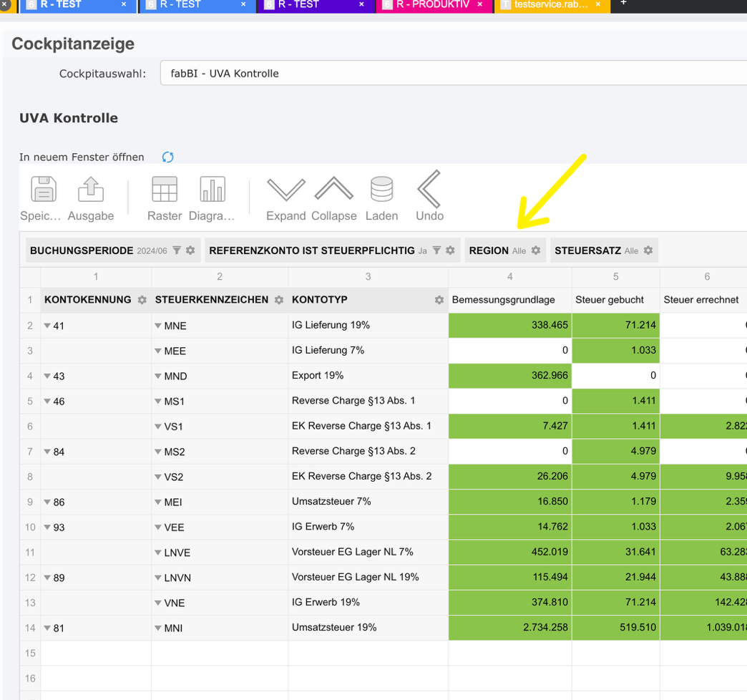Viewport: 747px width, 700px height.
Task: Open the Ausgabe export icon
Action: [91, 190]
